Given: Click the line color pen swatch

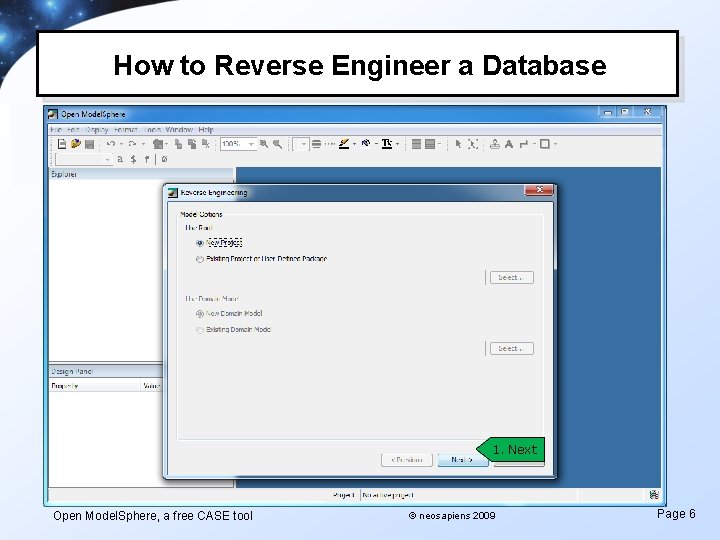Looking at the screenshot, I should pyautogui.click(x=344, y=144).
